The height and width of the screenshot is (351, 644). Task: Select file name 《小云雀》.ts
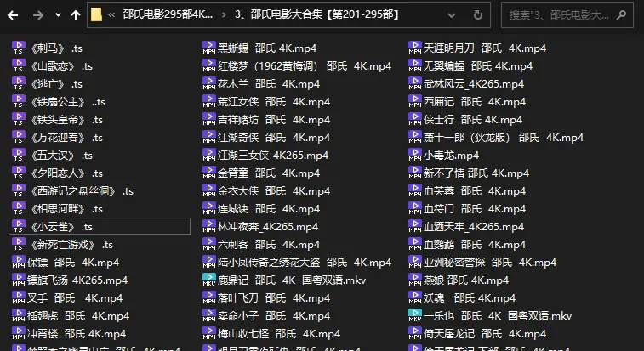[61, 227]
